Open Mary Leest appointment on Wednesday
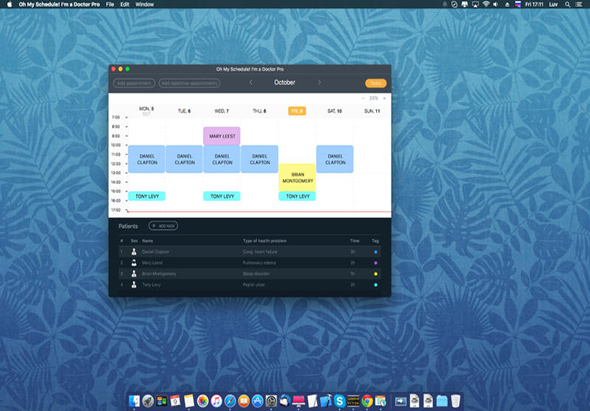Viewport: 590px width, 411px height. (222, 136)
